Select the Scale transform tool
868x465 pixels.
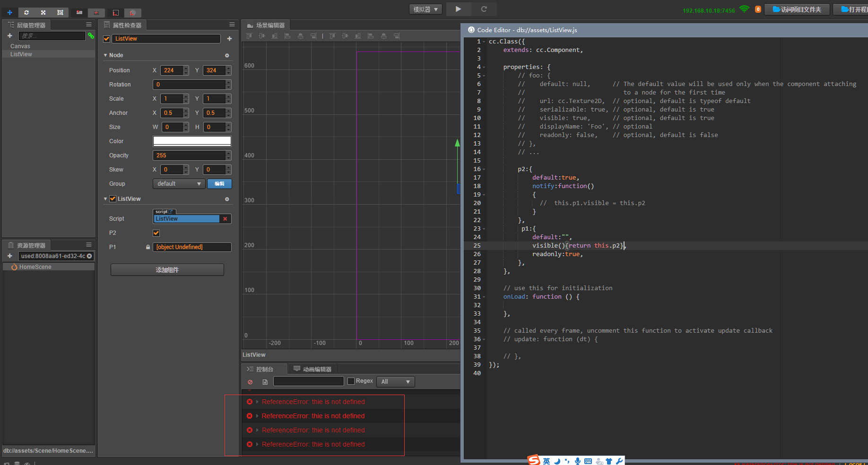click(43, 12)
